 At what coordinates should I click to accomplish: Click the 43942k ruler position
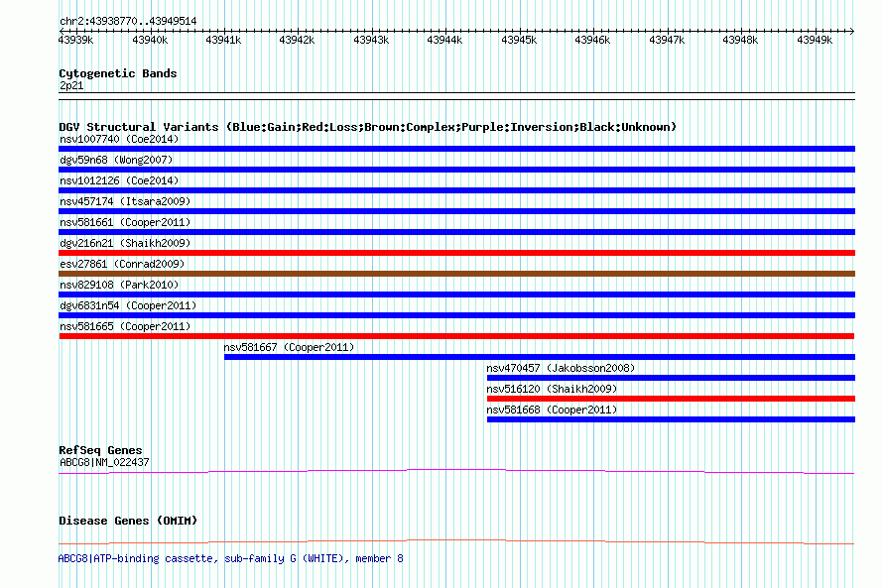pyautogui.click(x=298, y=40)
